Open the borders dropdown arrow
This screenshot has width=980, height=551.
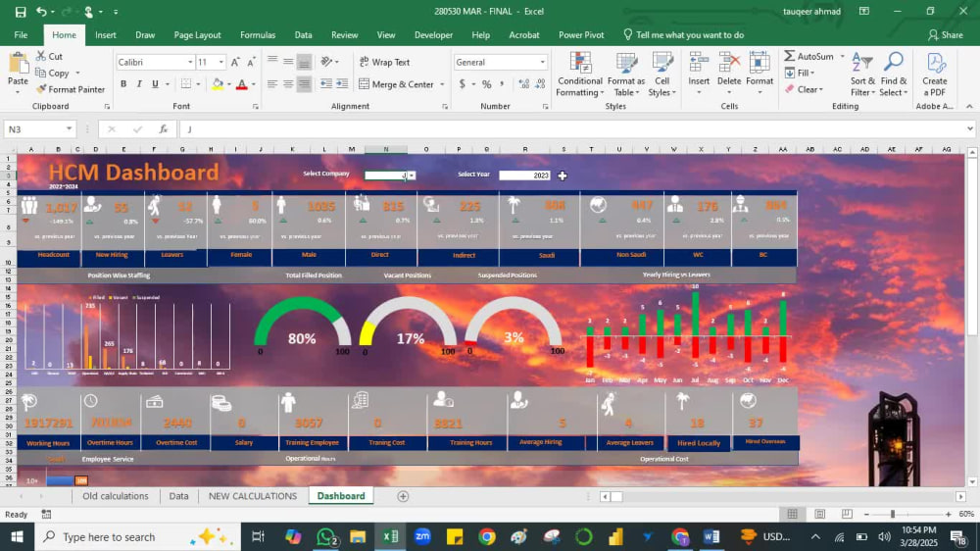click(x=198, y=83)
